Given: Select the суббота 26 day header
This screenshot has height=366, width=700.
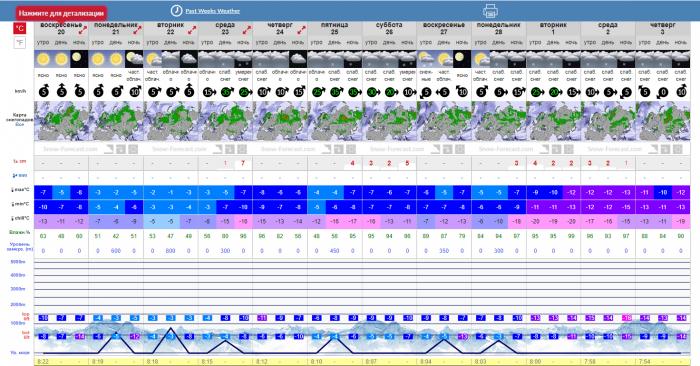Looking at the screenshot, I should pyautogui.click(x=389, y=29).
